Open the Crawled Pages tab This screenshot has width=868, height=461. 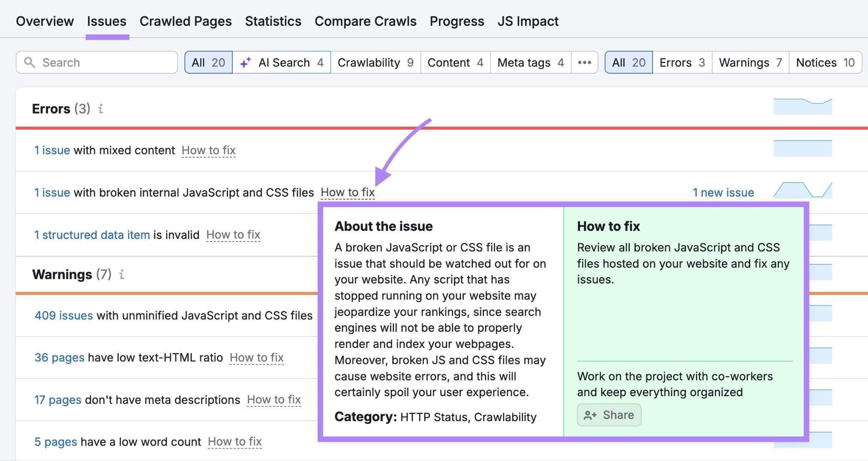click(x=185, y=21)
